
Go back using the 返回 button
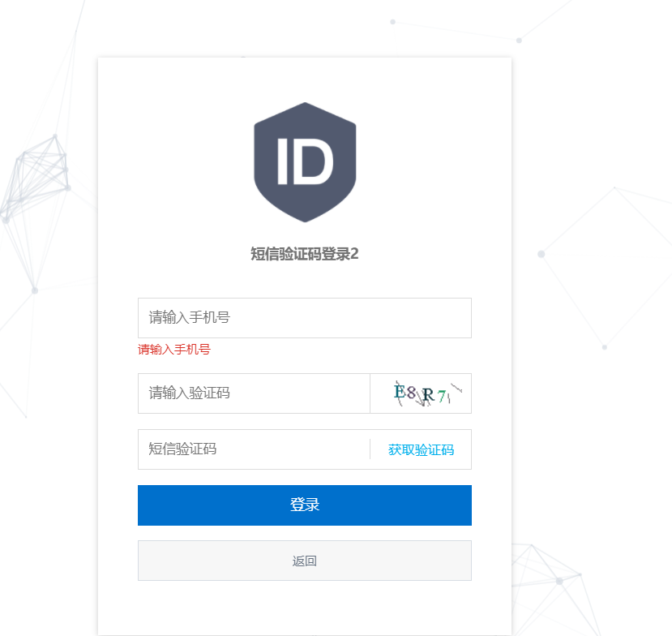305,561
